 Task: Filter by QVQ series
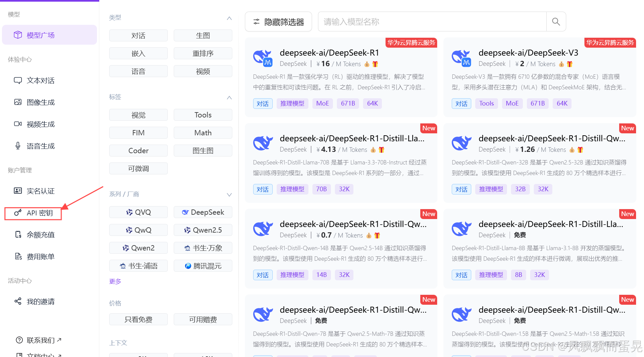tap(138, 212)
